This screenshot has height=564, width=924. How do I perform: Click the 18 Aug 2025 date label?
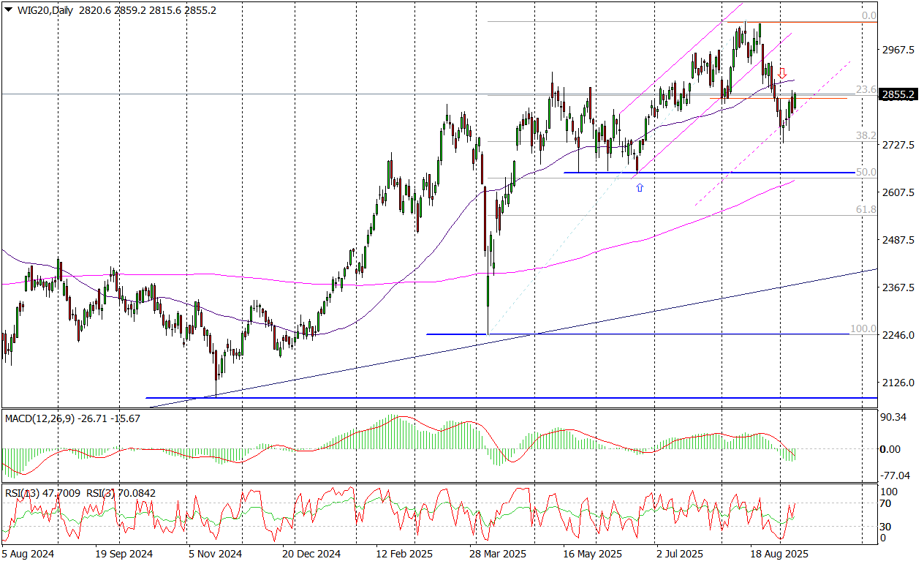(x=780, y=554)
